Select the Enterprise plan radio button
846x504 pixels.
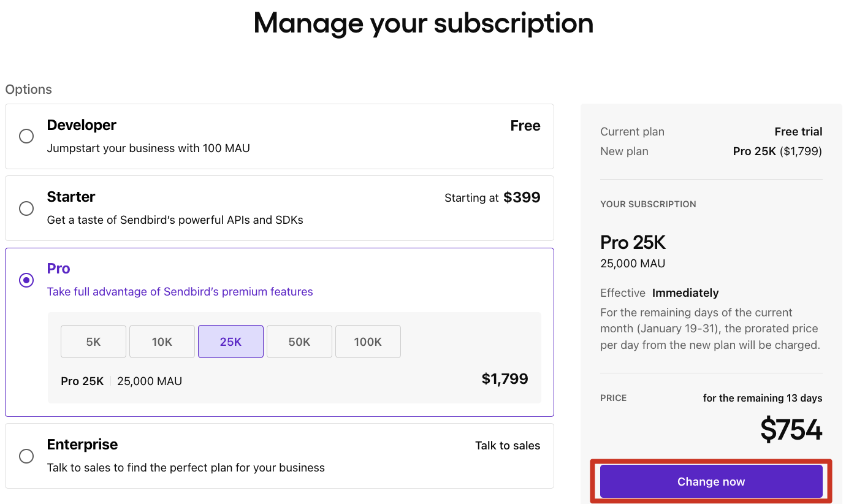[26, 456]
